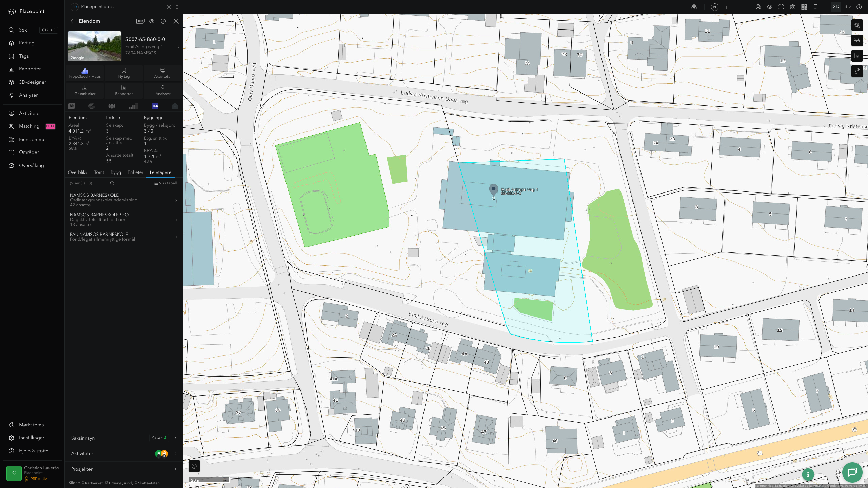Click the TEK data source icon
This screenshot has height=488, width=868.
pos(155,106)
